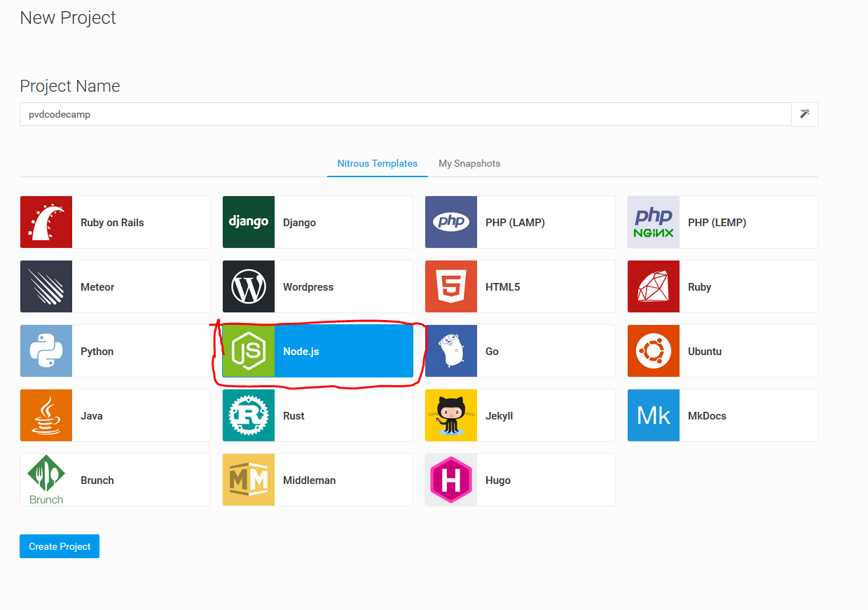Image resolution: width=868 pixels, height=610 pixels.
Task: Choose the Go template label
Action: pos(492,352)
